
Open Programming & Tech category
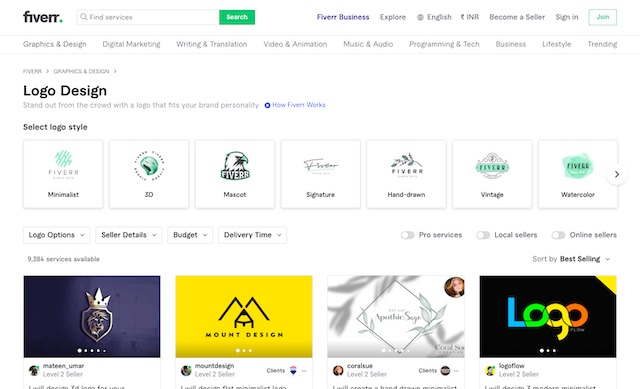(444, 44)
